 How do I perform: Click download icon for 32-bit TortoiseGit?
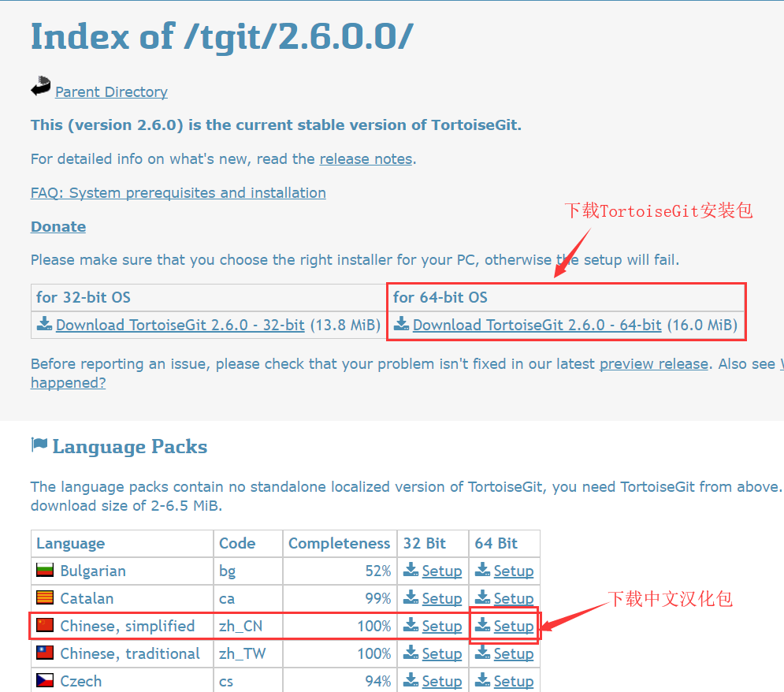click(44, 323)
